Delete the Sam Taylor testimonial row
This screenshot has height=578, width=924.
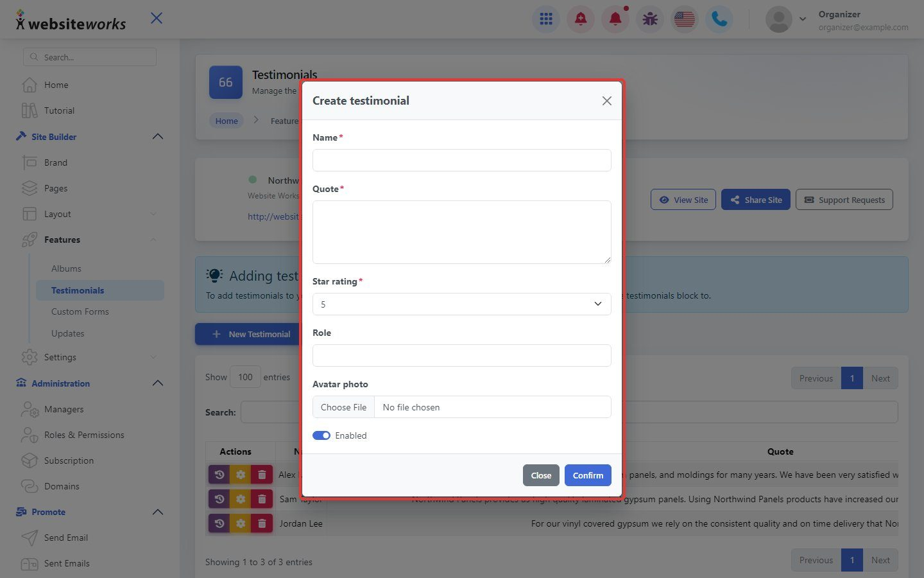262,499
